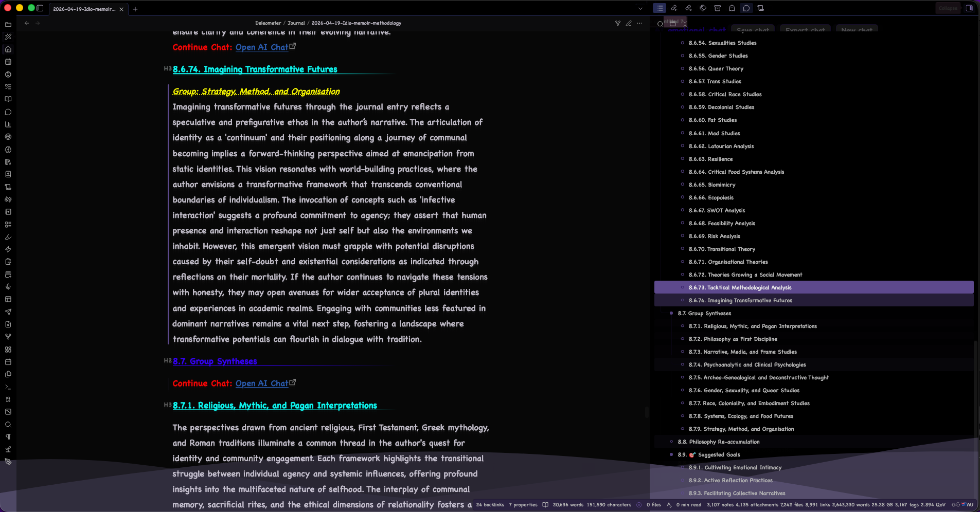Viewport: 980px width, 512px height.
Task: Navigate back with the left arrow
Action: click(x=27, y=23)
